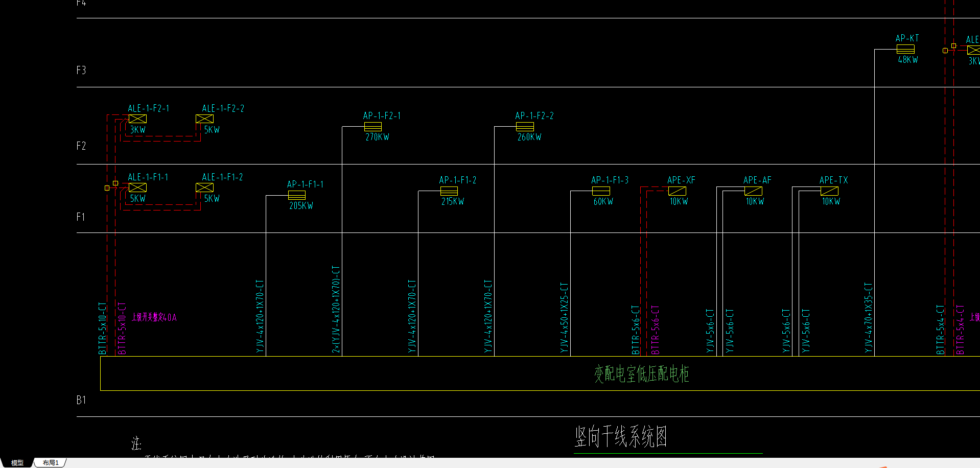Click the APE-TX label text
The image size is (980, 468).
(834, 180)
